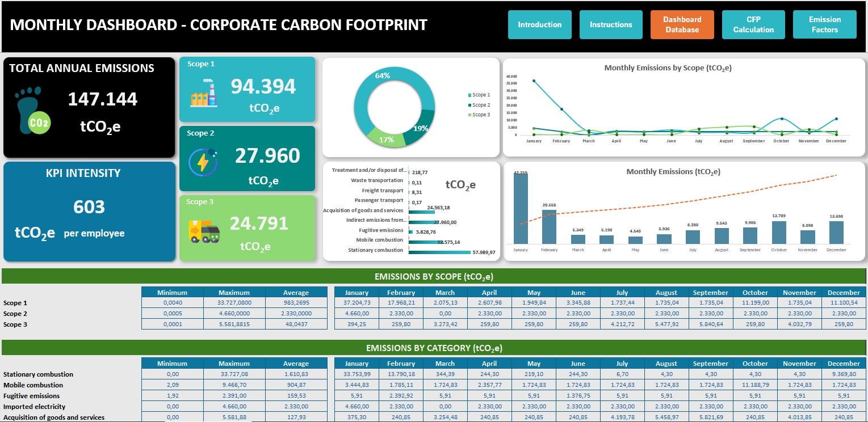Select Mobile combustion October cell 11.188,79
The width and height of the screenshot is (868, 422).
(x=755, y=385)
